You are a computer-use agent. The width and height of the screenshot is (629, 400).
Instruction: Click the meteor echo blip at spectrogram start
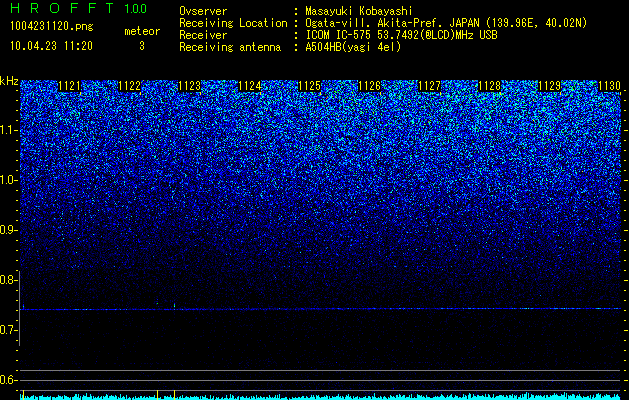pos(23,306)
